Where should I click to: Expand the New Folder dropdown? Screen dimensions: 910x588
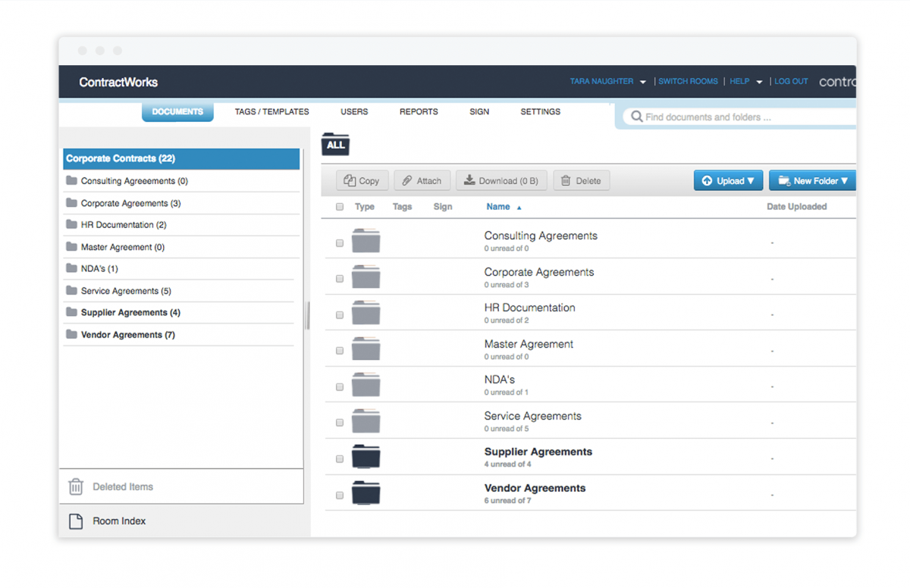(812, 181)
